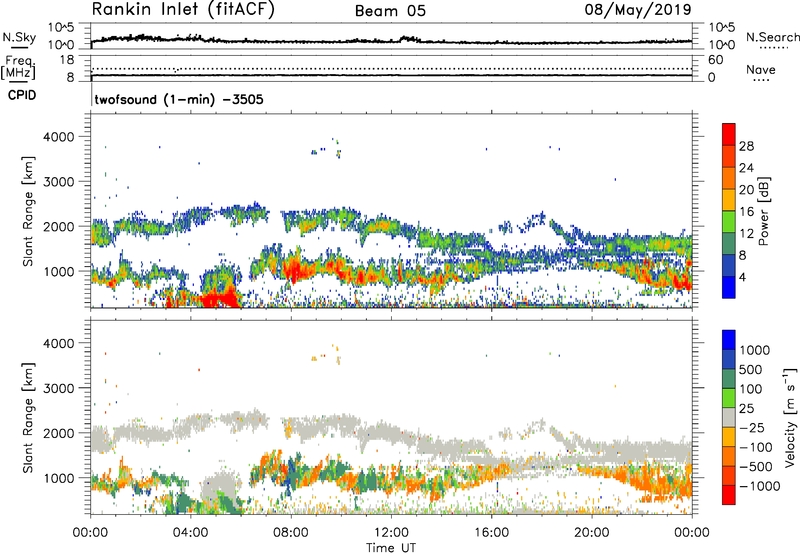This screenshot has height=554, width=800.
Task: Click the 'N.Search' legend label
Action: click(773, 37)
